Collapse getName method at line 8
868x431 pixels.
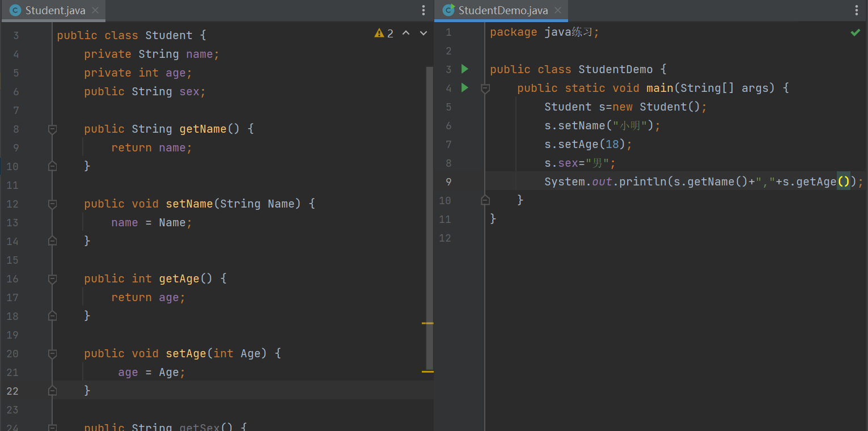[x=52, y=129]
